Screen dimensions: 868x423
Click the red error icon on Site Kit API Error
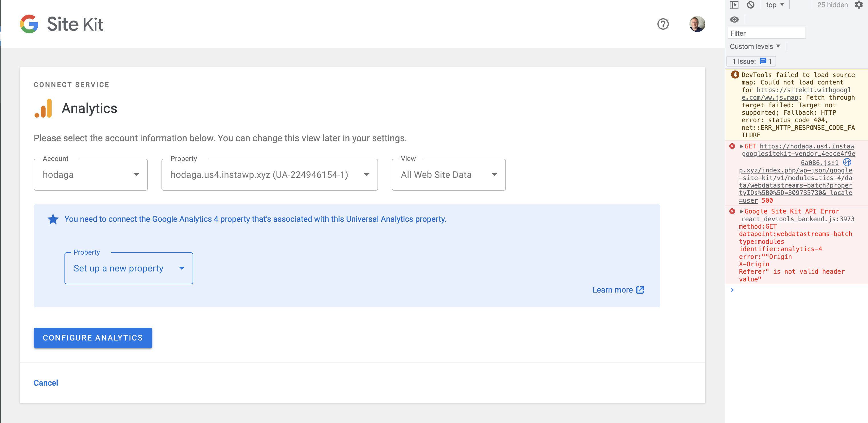[x=732, y=211]
